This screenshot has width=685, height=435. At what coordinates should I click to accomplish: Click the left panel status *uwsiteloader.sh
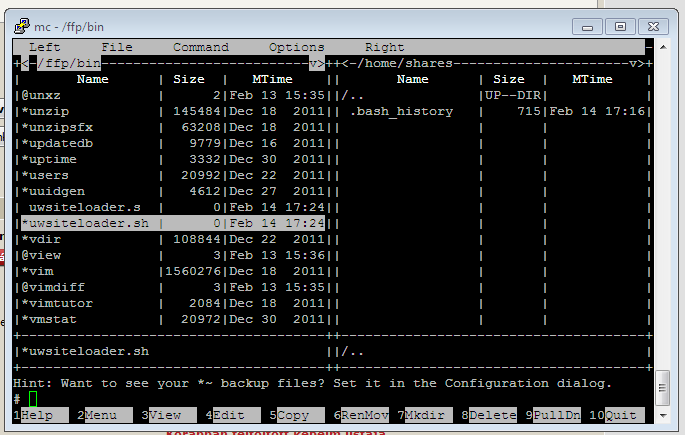tap(85, 351)
